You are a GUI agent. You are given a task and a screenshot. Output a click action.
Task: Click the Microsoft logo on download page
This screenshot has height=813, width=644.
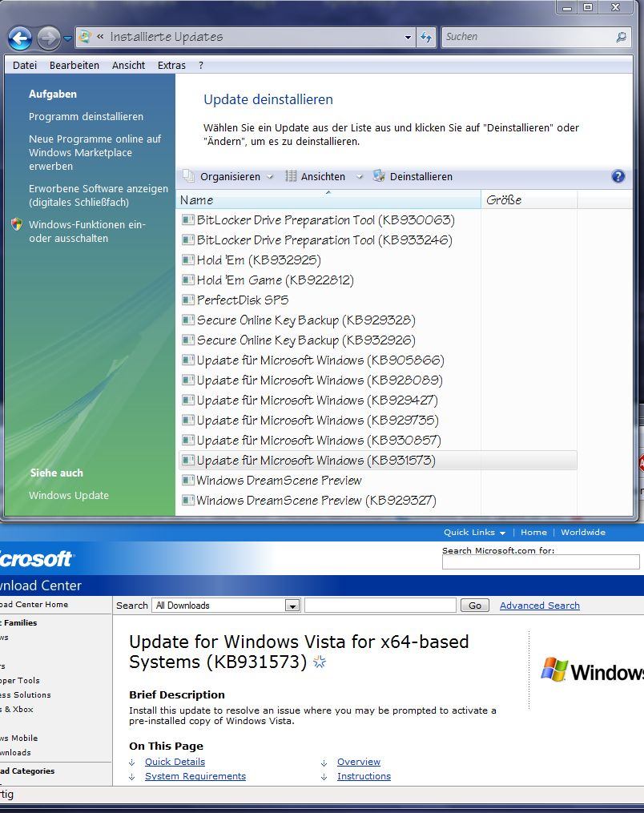(36, 559)
